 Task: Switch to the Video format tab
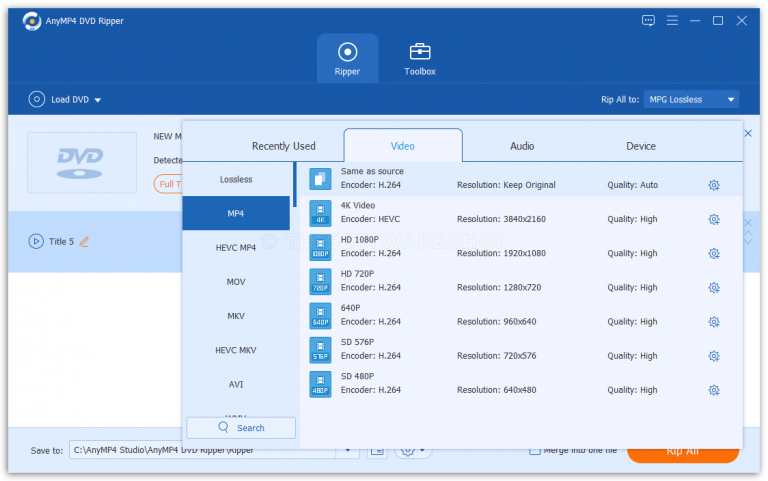[403, 146]
